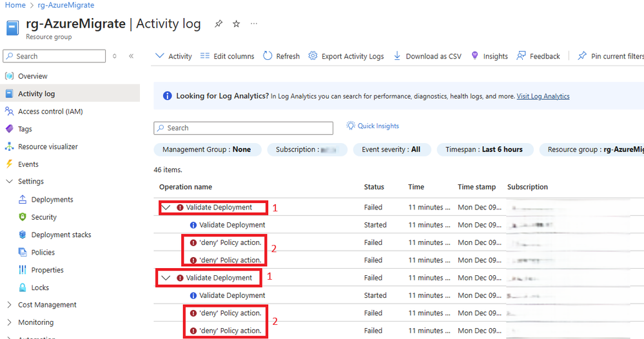This screenshot has height=339, width=644.
Task: Sort by Subscription column header
Action: [527, 187]
